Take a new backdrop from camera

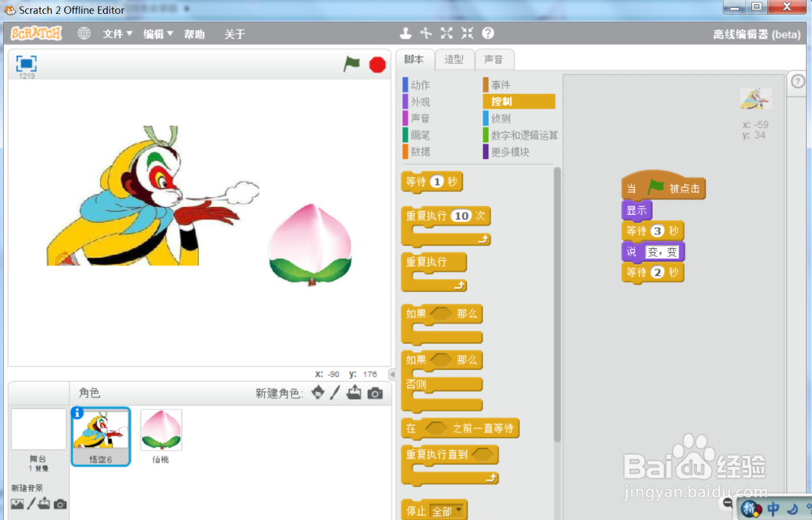click(60, 504)
